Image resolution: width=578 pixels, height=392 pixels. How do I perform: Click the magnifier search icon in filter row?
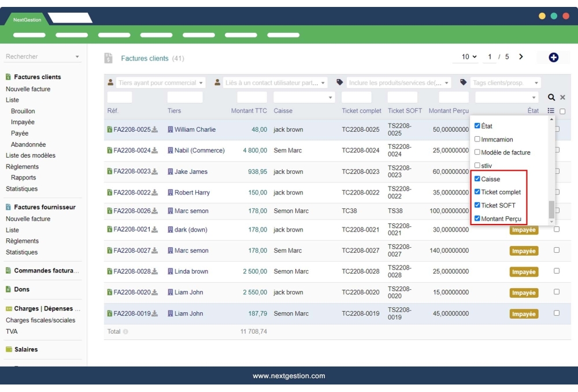point(551,98)
